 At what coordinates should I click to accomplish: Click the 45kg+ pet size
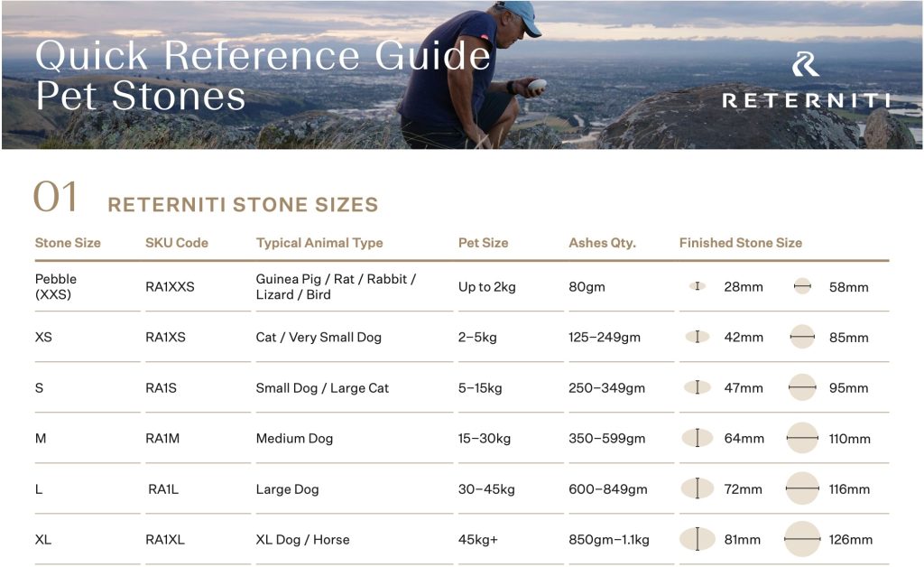(478, 539)
